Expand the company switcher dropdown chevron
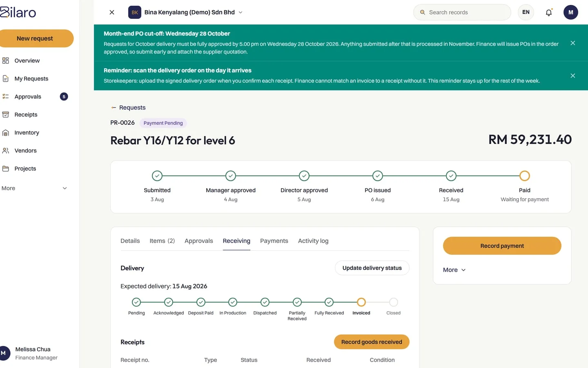This screenshot has width=588, height=368. click(241, 12)
